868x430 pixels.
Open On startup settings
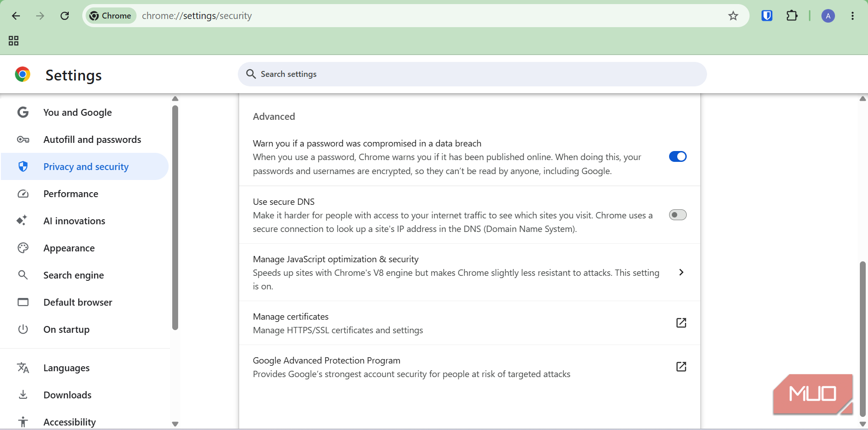tap(85, 329)
